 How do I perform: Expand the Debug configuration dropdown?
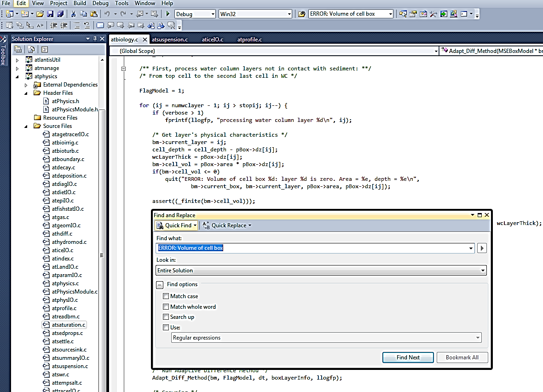click(213, 14)
